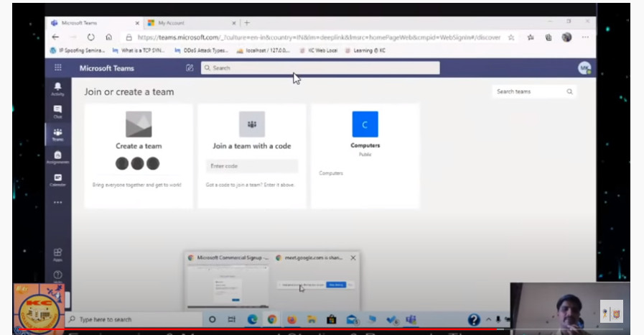Open the Calendar in Teams sidebar
Image resolution: width=644 pixels, height=335 pixels.
[x=57, y=180]
